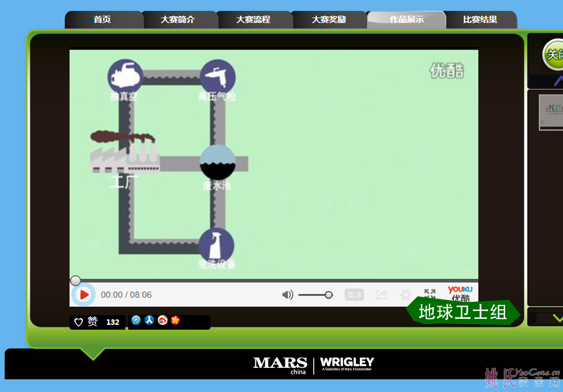The height and width of the screenshot is (392, 563).
Task: Open video player settings gear
Action: [406, 295]
